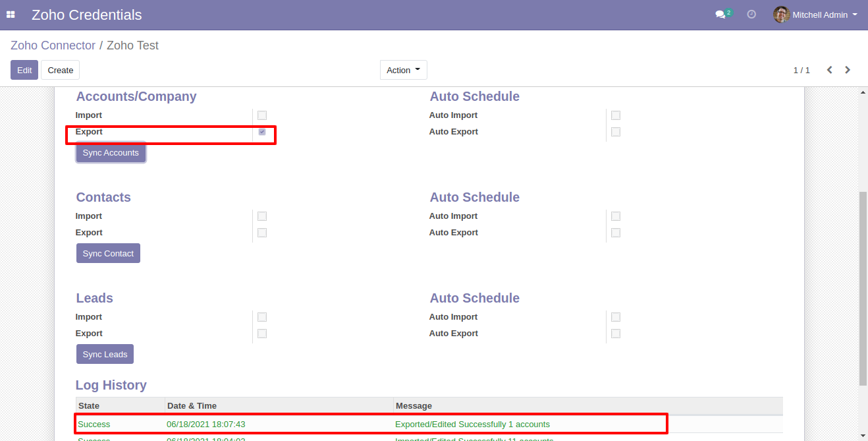Click Mitchell Admin avatar picture
Screen dimensions: 868x441
click(x=781, y=15)
